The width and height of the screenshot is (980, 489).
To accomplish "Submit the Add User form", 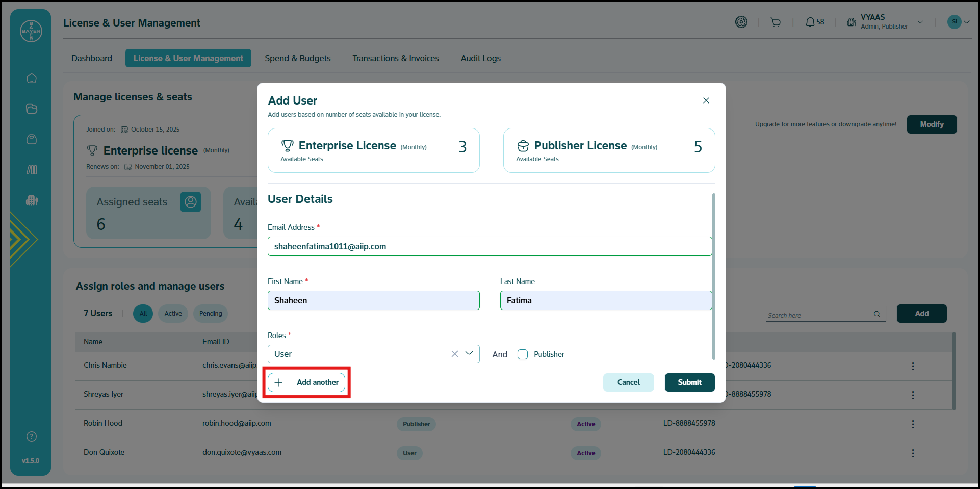I will (x=689, y=382).
